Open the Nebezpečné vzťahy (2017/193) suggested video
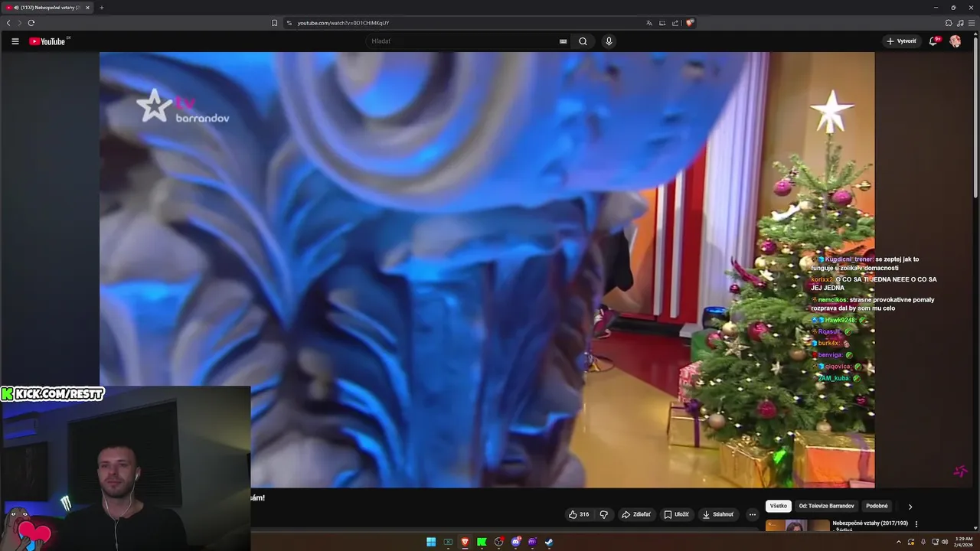The height and width of the screenshot is (551, 980). click(x=870, y=523)
